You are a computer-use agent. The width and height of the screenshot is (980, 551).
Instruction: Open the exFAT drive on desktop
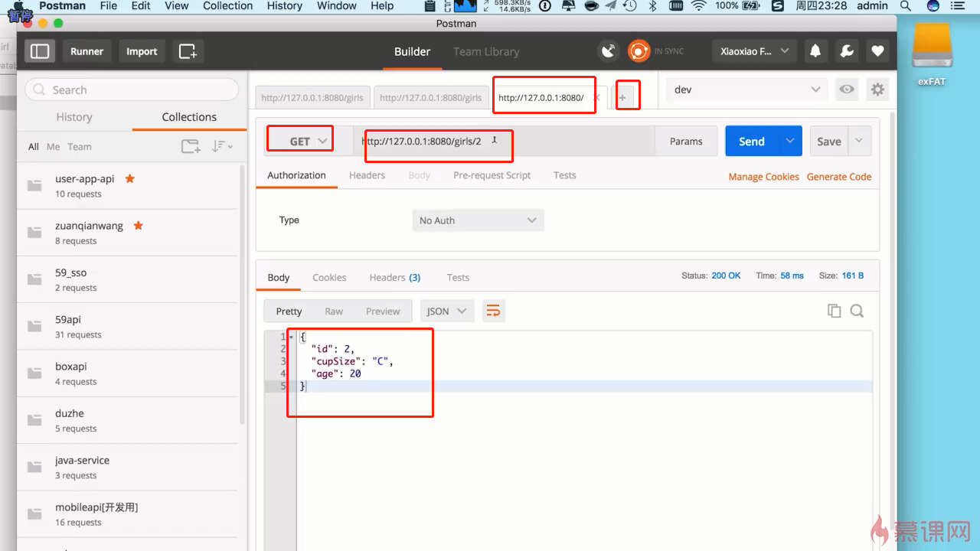point(932,54)
